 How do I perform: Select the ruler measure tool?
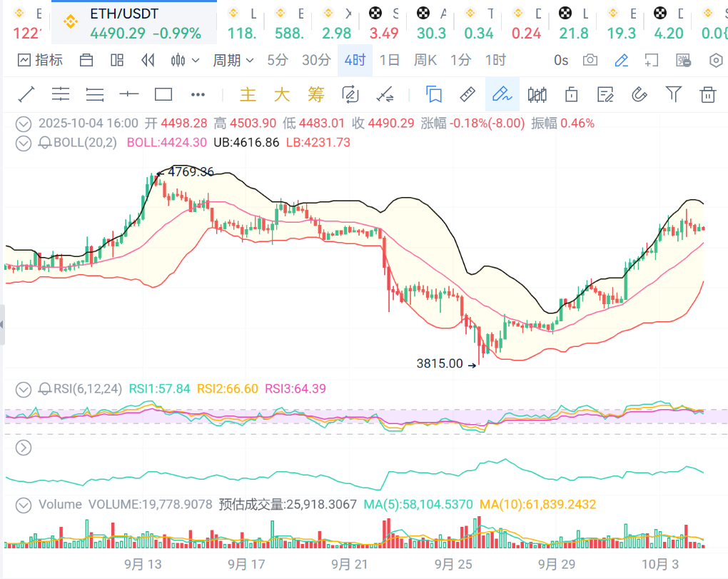coord(467,95)
